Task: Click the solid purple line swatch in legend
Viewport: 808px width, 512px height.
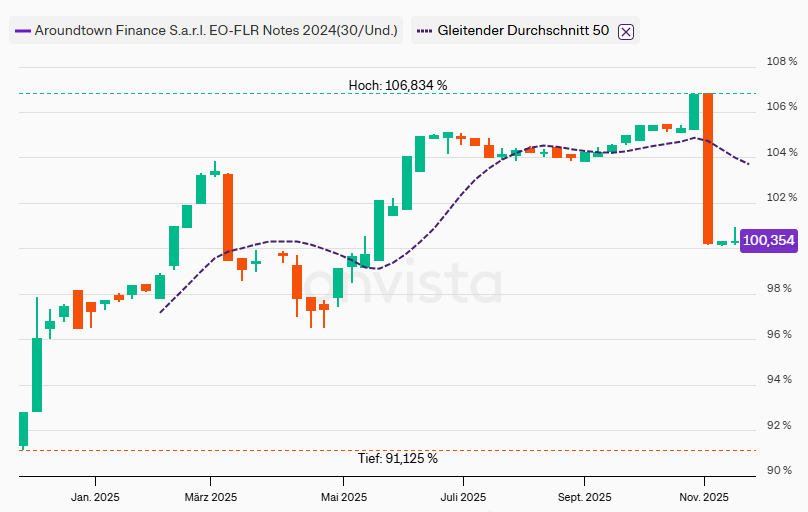Action: tap(22, 30)
